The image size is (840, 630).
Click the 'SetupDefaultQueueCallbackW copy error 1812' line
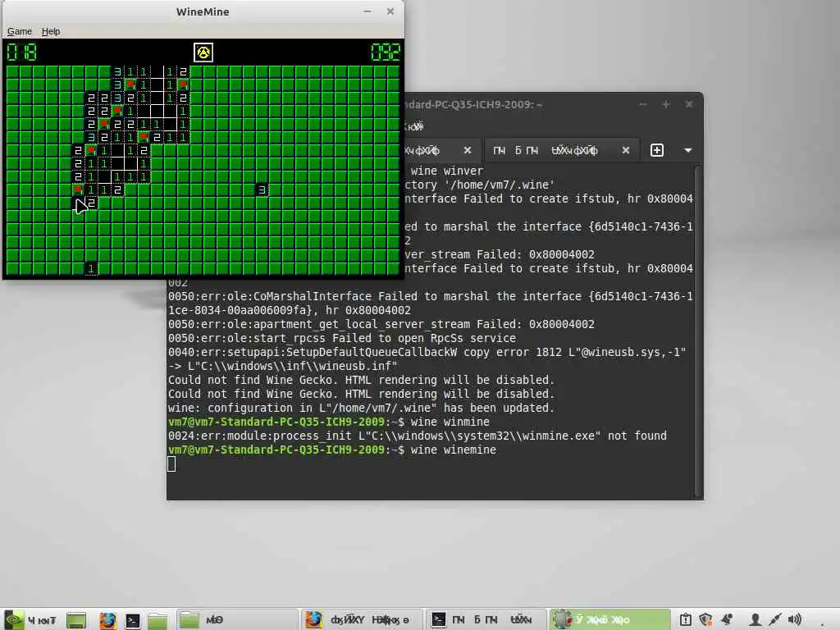[x=427, y=353]
